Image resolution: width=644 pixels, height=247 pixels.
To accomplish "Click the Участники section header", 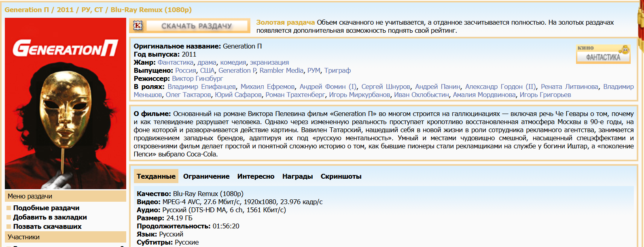I will [66, 237].
